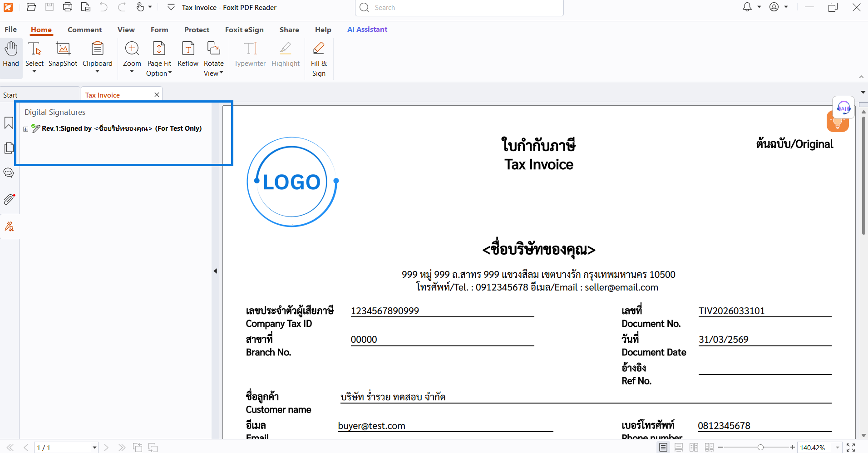Enable facing pages view mode
This screenshot has width=868, height=453.
pos(694,448)
